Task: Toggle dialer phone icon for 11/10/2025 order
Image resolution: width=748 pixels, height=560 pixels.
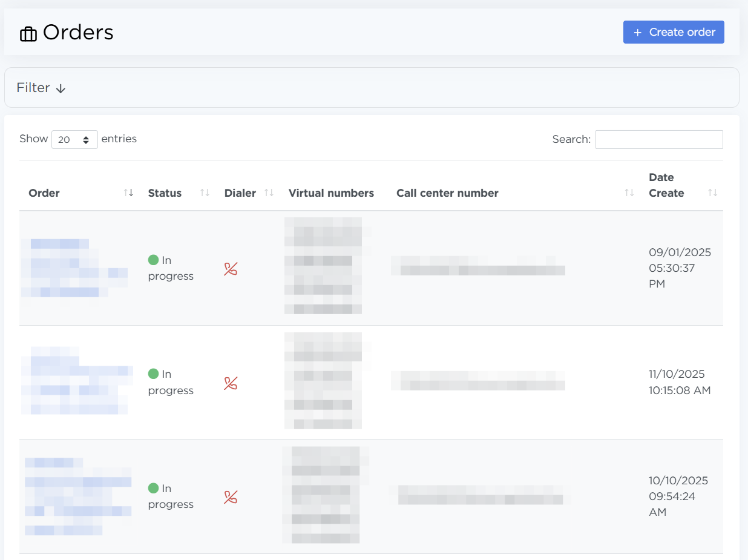Action: pos(231,383)
